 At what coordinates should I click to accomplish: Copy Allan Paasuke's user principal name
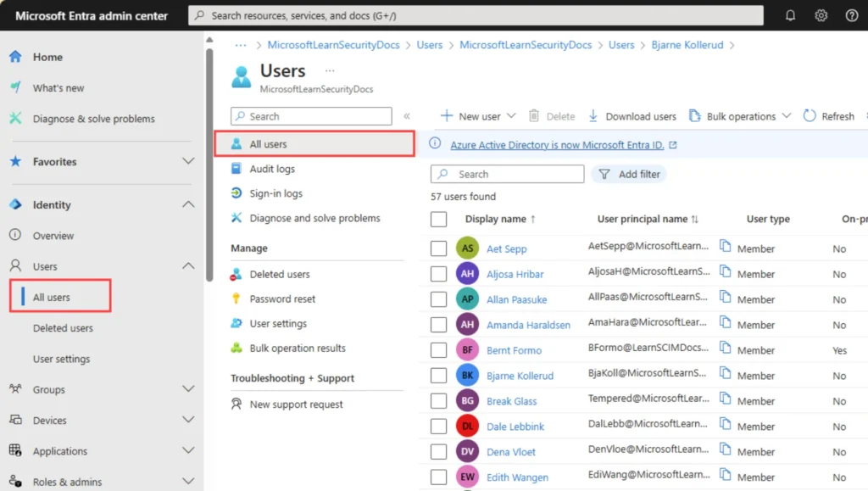[726, 297]
